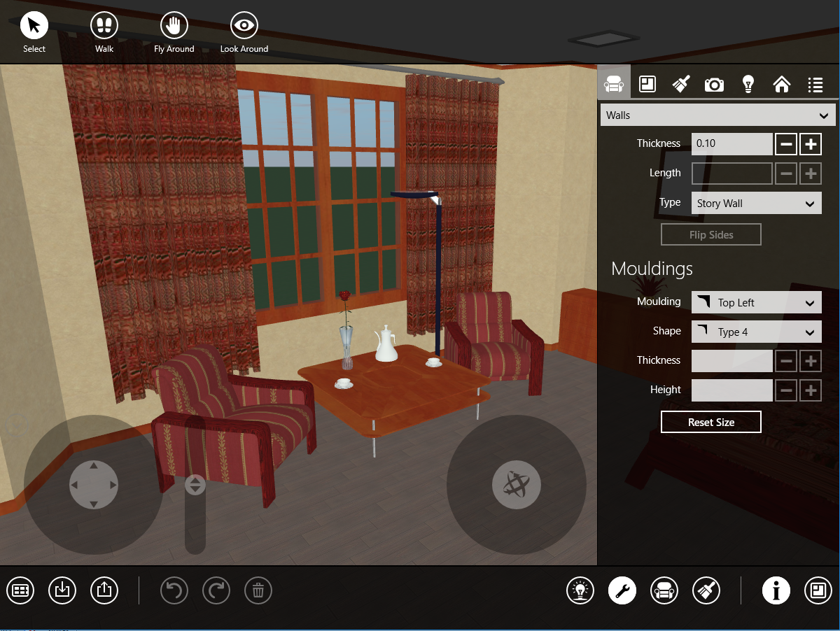Click the light bulb panel icon
Screen dimensions: 840x631
748,85
